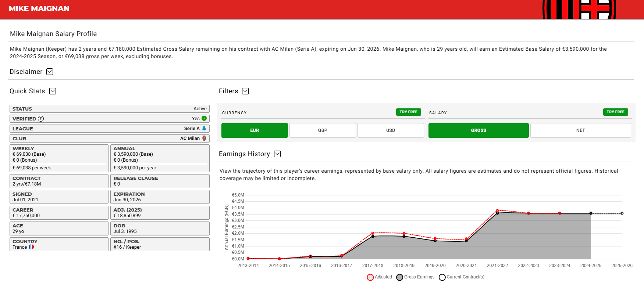Click the AC Milan crest logo in header
Viewport: 644px width, 288px height.
click(x=579, y=9)
